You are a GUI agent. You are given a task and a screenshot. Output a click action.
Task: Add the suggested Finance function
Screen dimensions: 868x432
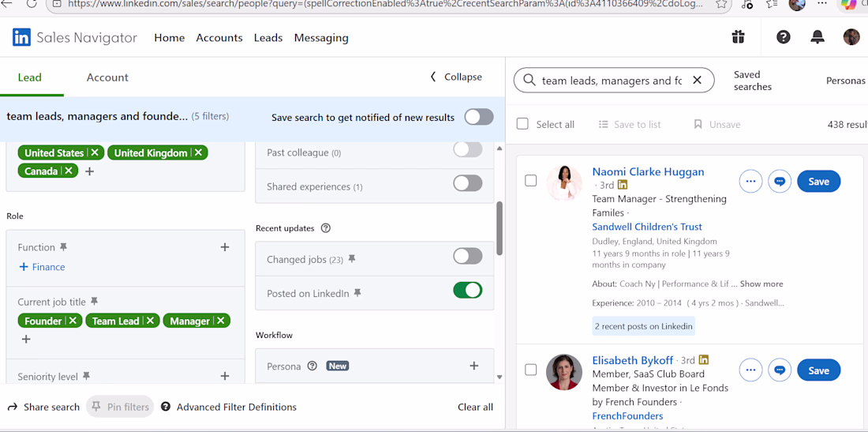coord(42,267)
